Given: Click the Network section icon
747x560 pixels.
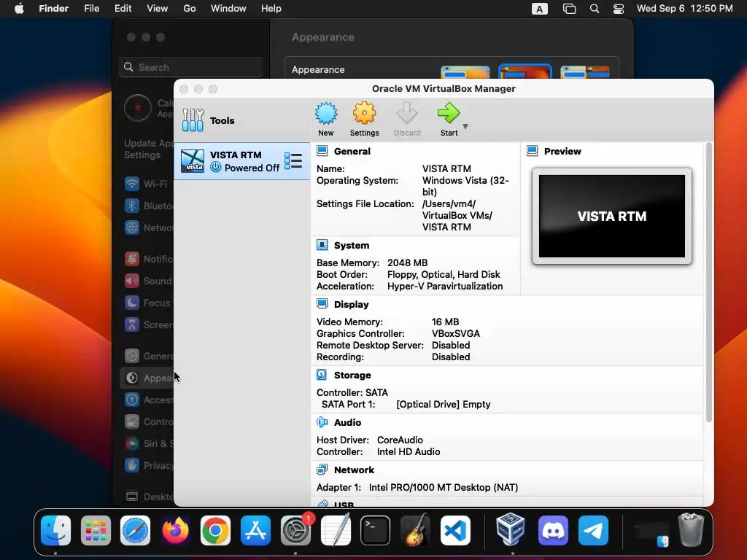Looking at the screenshot, I should [x=322, y=470].
